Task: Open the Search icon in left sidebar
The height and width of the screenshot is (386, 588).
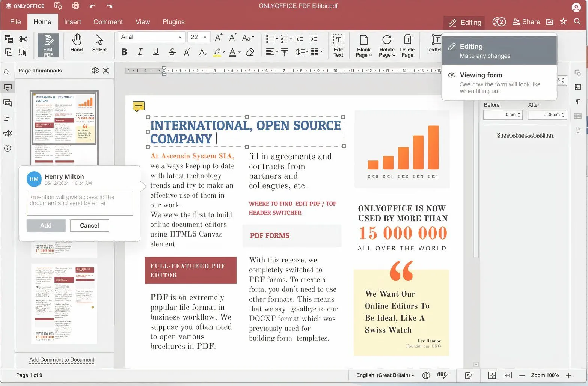Action: (x=7, y=72)
